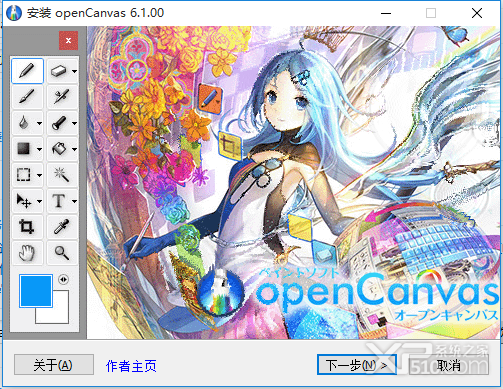
Task: Select the Text tool
Action: [59, 201]
